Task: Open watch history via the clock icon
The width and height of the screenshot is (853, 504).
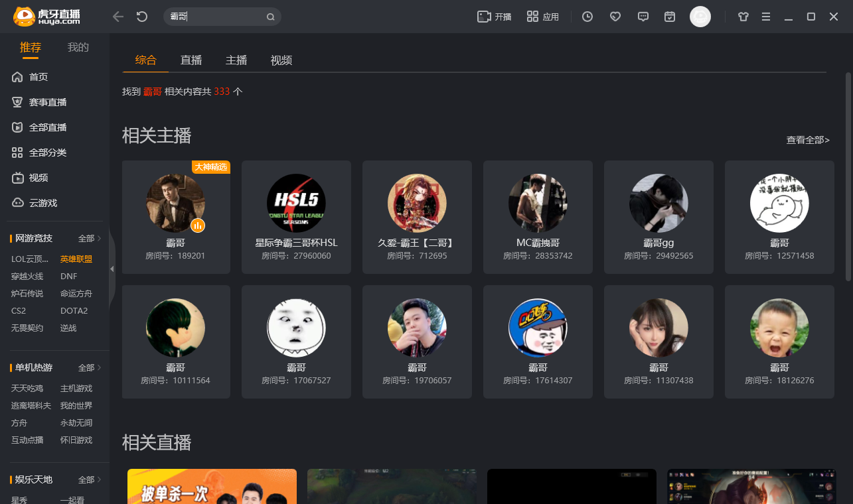Action: point(587,17)
